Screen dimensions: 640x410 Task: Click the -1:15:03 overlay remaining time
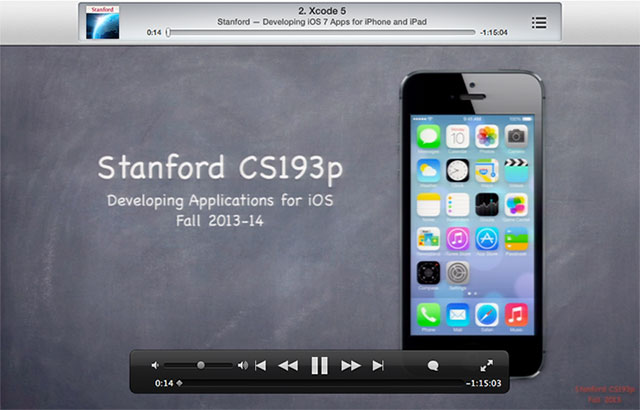pyautogui.click(x=484, y=383)
